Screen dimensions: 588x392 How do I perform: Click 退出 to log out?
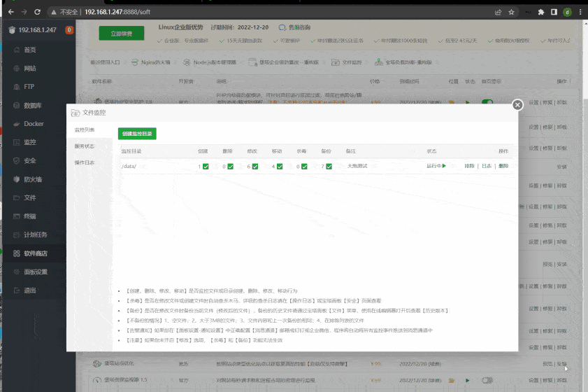(30, 290)
